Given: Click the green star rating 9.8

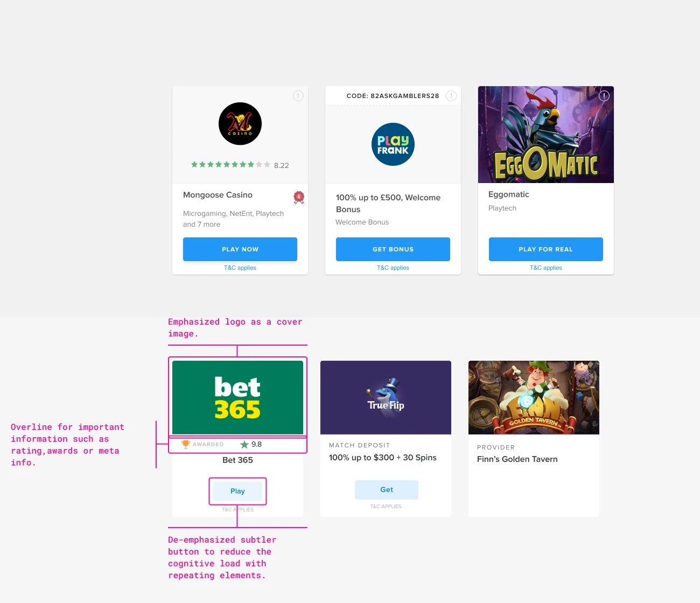Looking at the screenshot, I should 251,444.
